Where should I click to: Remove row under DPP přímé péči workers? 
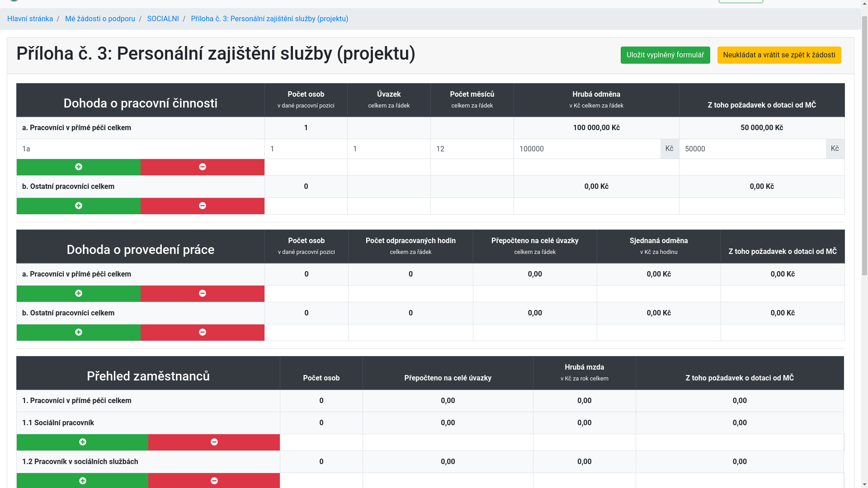click(x=202, y=294)
